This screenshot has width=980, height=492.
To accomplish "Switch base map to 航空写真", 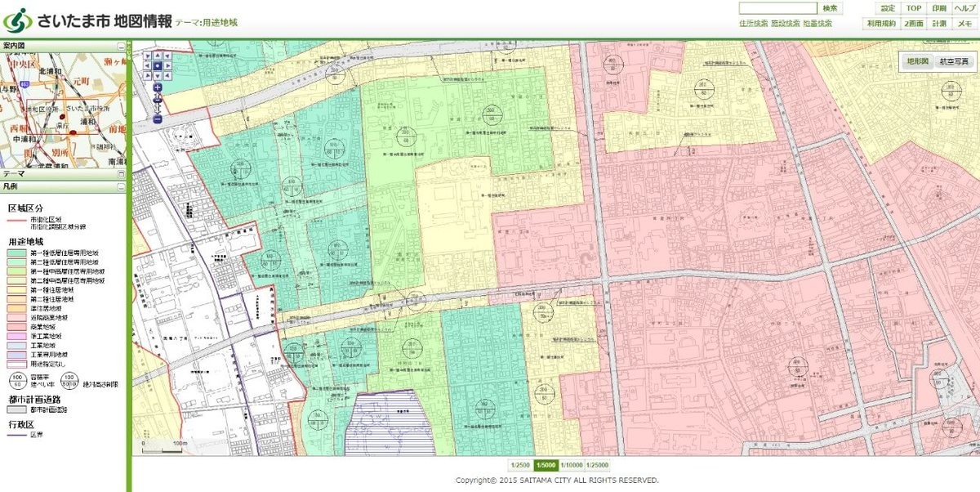I will coord(955,61).
